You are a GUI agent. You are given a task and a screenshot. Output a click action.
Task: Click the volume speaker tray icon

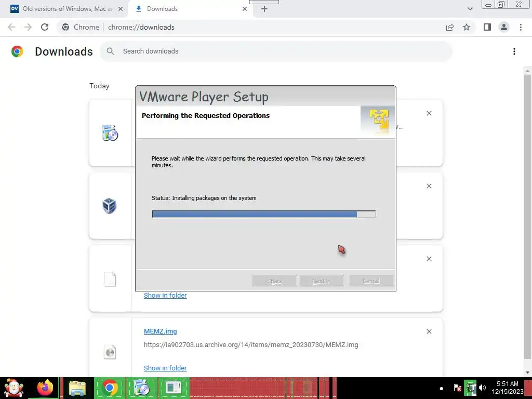tap(482, 388)
